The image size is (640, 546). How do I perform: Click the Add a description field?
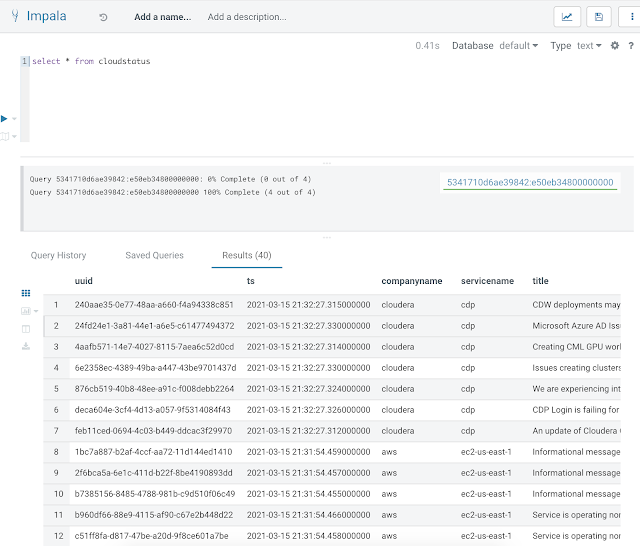(x=247, y=17)
